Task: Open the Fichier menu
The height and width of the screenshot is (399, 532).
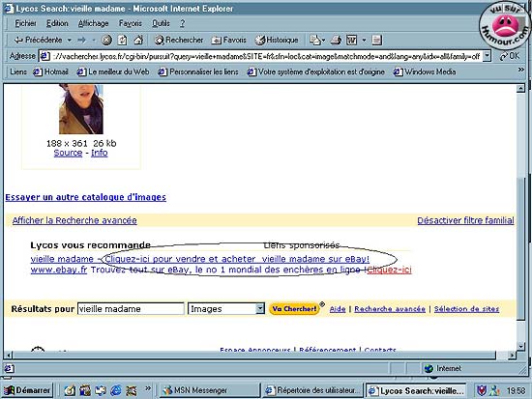Action: pyautogui.click(x=25, y=23)
